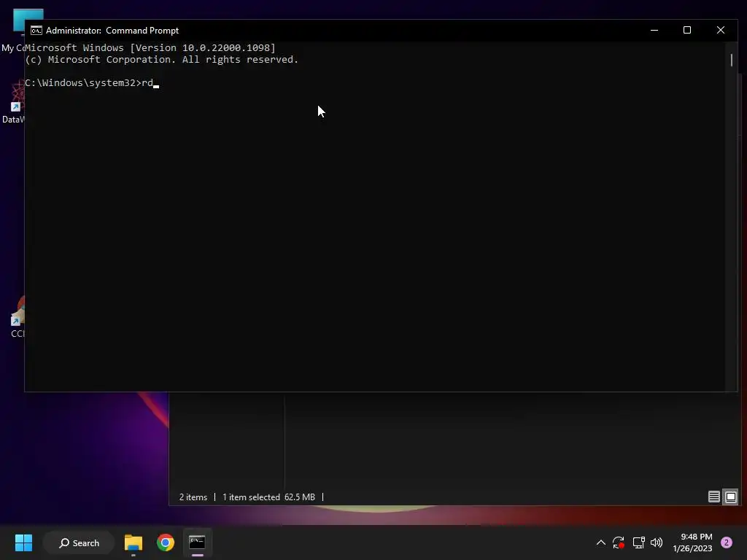Switch File Explorer to large thumbnails view
Image resolution: width=747 pixels, height=560 pixels.
731,497
